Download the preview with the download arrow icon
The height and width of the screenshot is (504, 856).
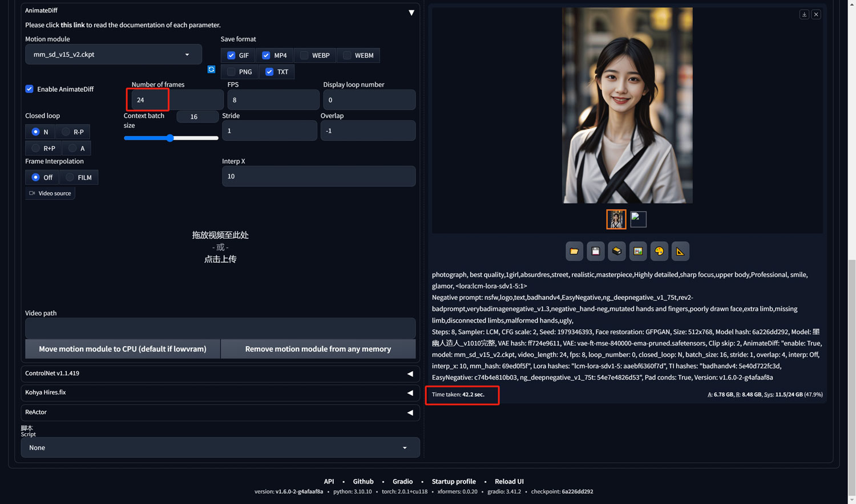(804, 14)
